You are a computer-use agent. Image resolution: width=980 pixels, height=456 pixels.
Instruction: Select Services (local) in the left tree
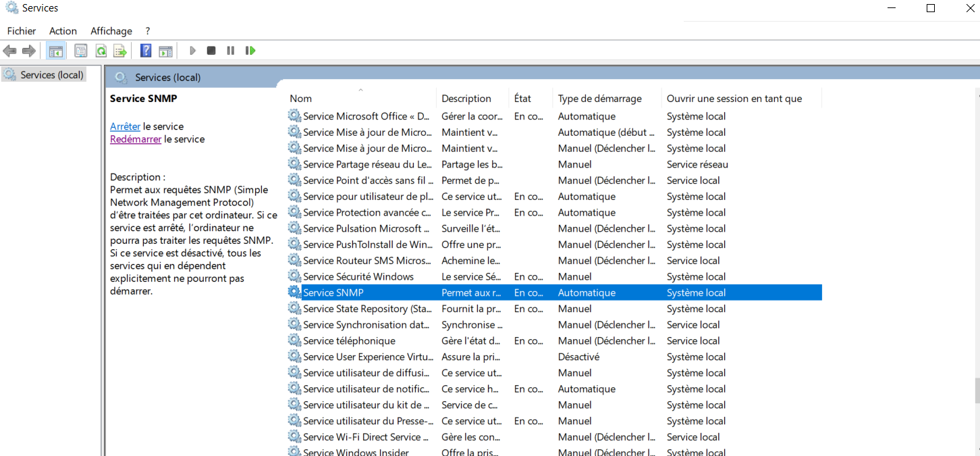(51, 75)
